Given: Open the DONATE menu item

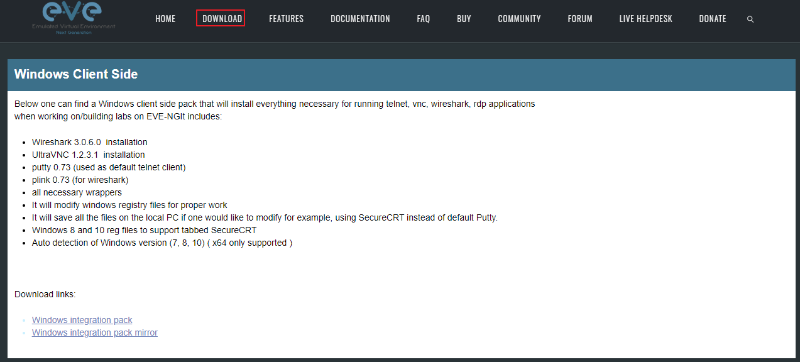Looking at the screenshot, I should click(x=713, y=19).
